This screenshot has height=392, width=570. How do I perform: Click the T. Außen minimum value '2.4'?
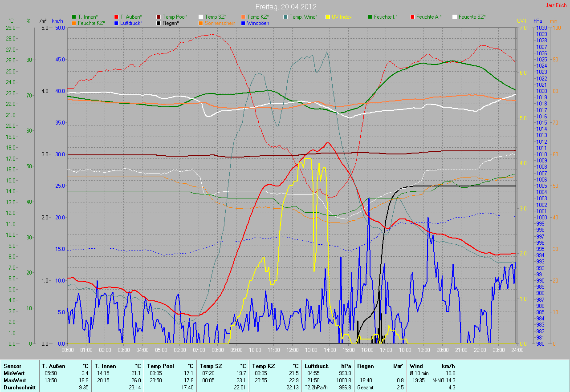coord(85,373)
